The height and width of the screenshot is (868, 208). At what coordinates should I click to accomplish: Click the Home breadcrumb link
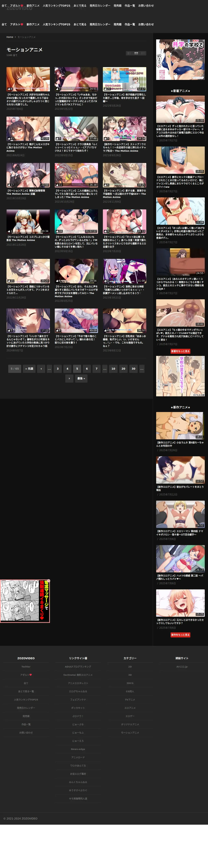coord(10,37)
